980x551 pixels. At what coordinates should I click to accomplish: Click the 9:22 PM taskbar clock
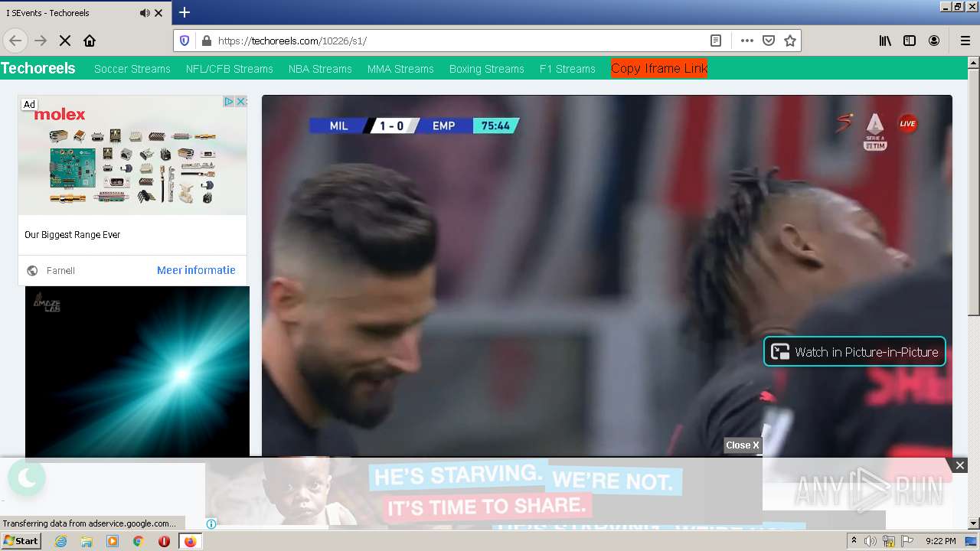tap(940, 541)
